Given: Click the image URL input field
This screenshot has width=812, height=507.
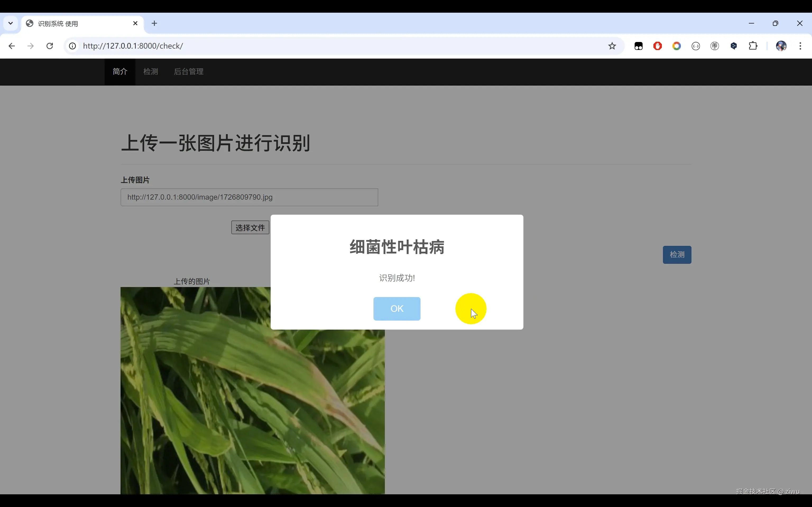Looking at the screenshot, I should coord(249,197).
